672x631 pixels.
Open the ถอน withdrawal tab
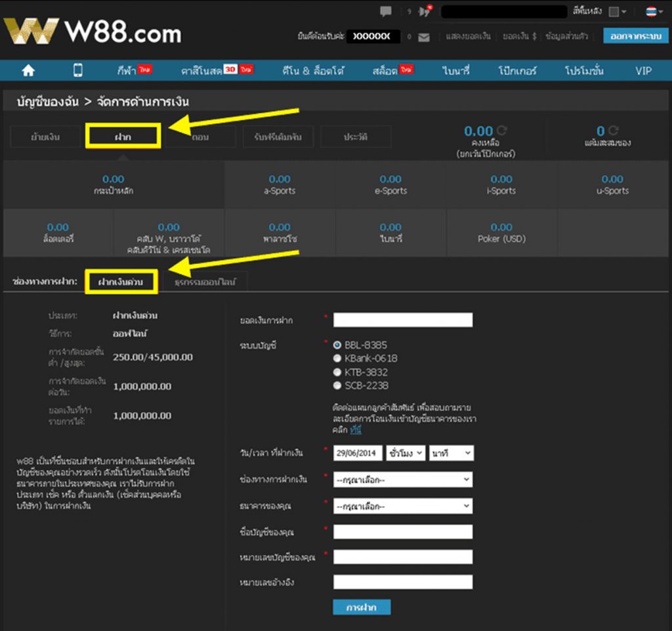click(x=200, y=137)
